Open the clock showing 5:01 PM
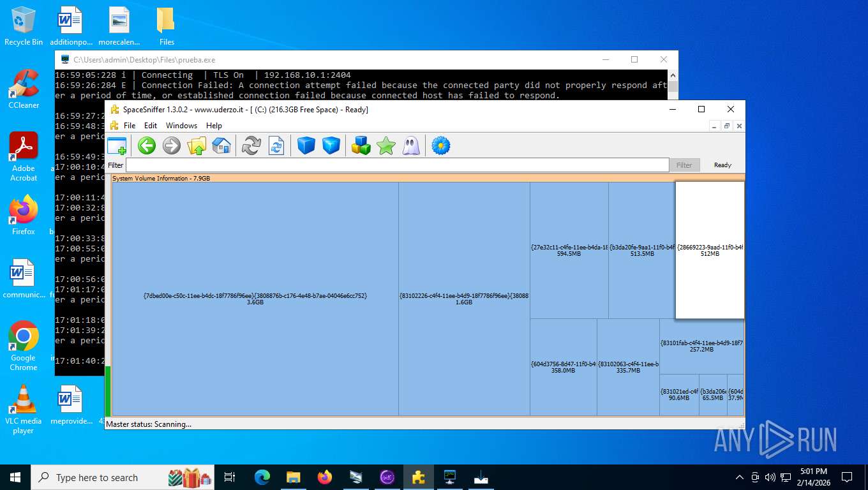The height and width of the screenshot is (490, 868). [x=813, y=477]
